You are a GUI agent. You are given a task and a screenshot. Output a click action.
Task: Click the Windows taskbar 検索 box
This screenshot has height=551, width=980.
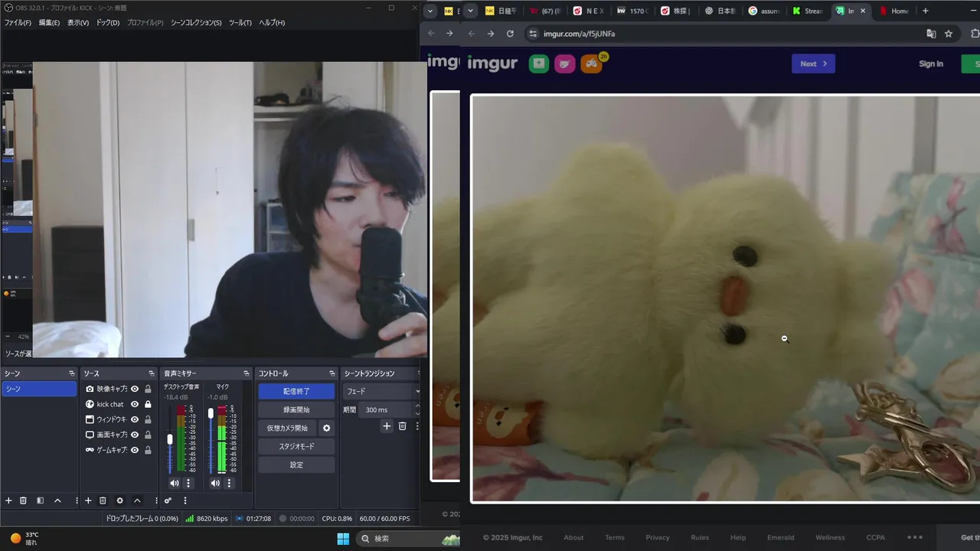[x=408, y=539]
